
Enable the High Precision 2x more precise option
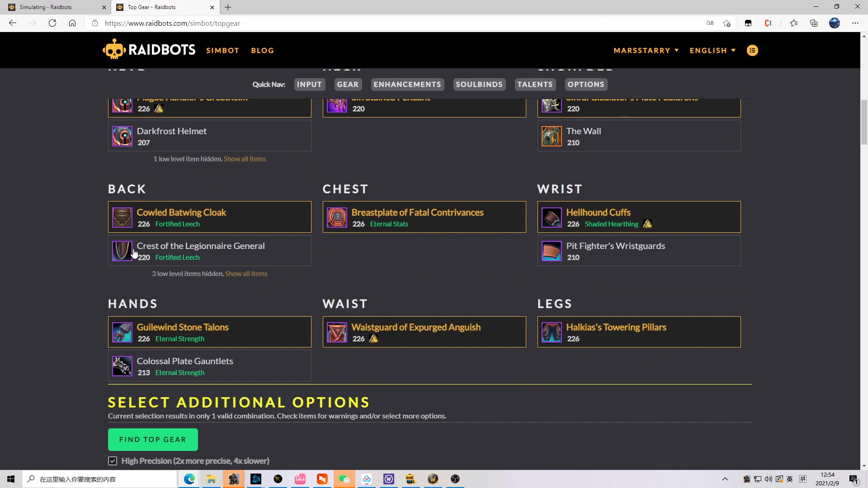[113, 460]
